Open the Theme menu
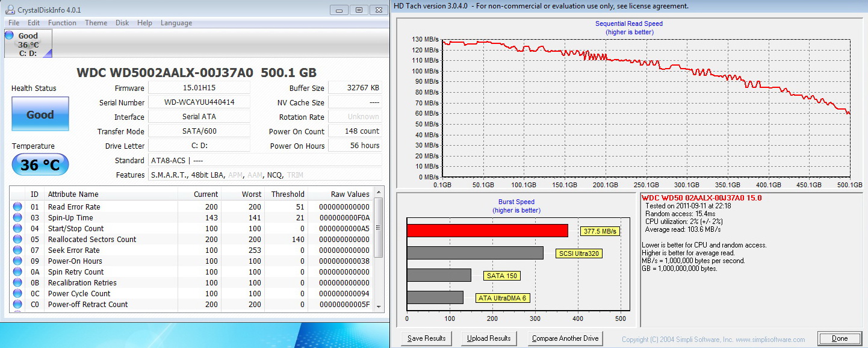The height and width of the screenshot is (348, 868). click(x=96, y=23)
